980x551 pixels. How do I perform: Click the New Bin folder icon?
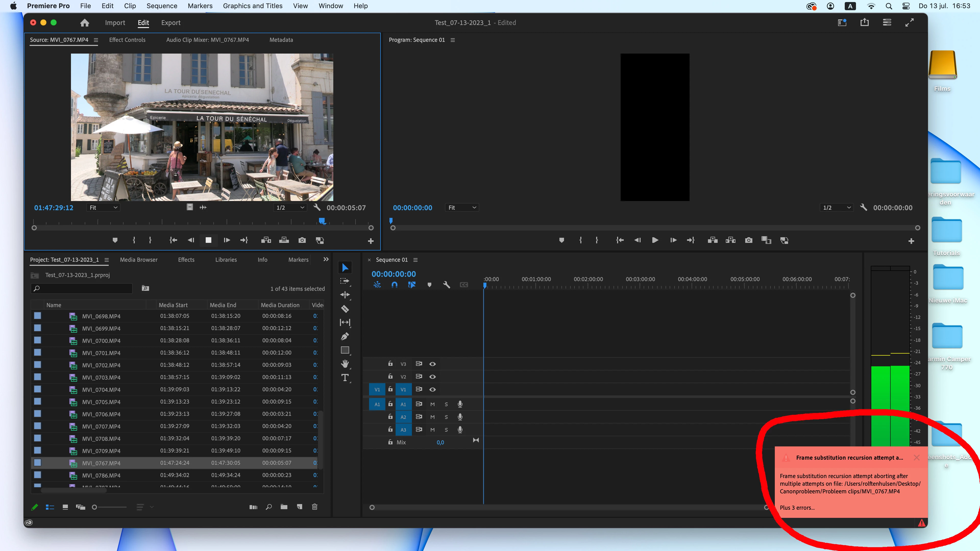pos(284,507)
